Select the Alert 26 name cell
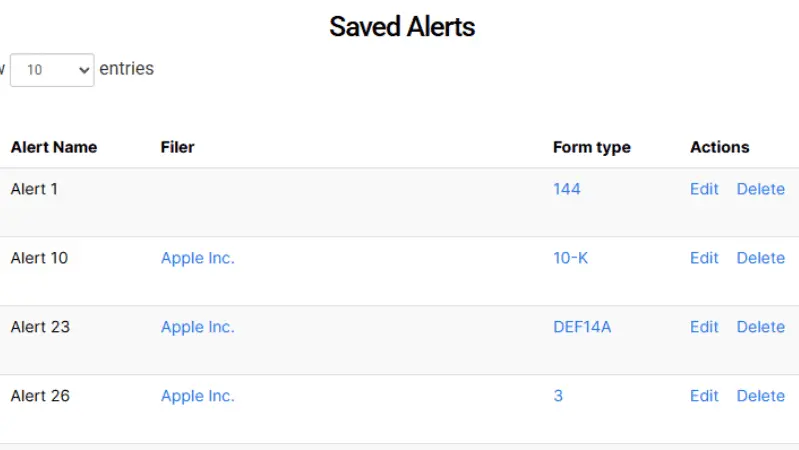This screenshot has height=450, width=799. pyautogui.click(x=40, y=396)
